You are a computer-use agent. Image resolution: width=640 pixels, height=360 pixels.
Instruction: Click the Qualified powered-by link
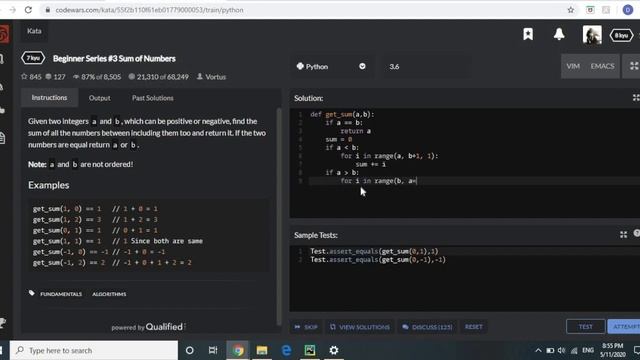(149, 327)
